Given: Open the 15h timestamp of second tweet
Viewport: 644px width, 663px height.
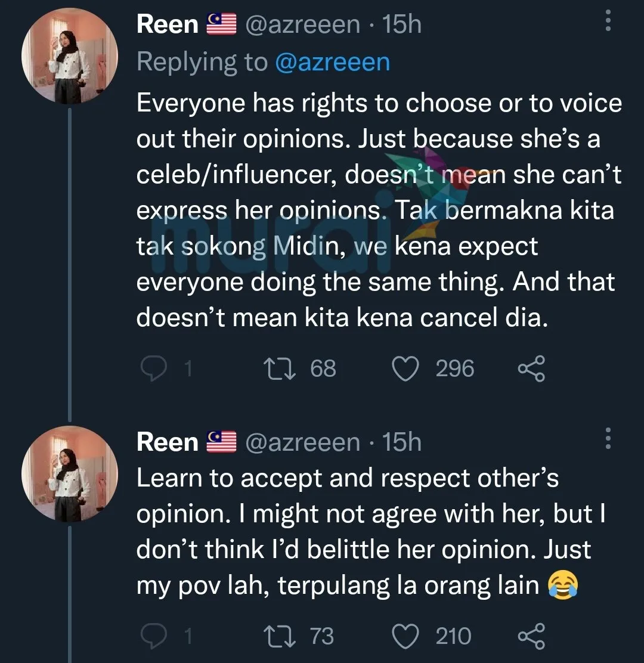Looking at the screenshot, I should click(402, 442).
